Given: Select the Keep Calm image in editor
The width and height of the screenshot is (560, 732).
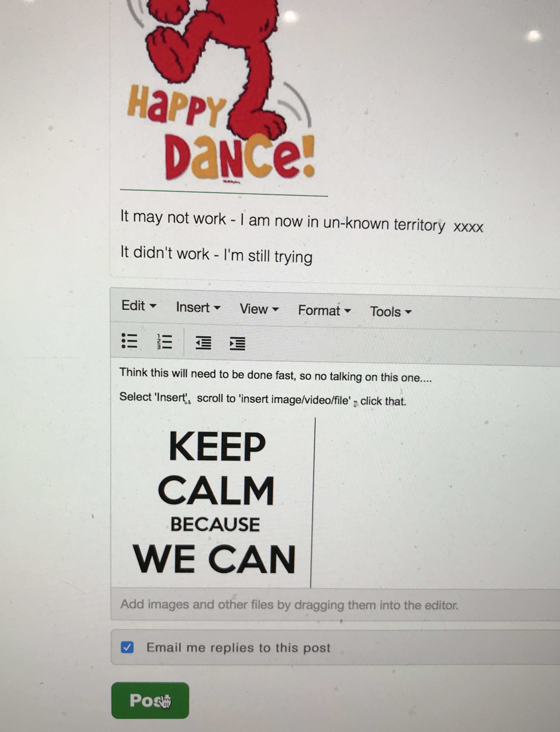Looking at the screenshot, I should tap(215, 502).
